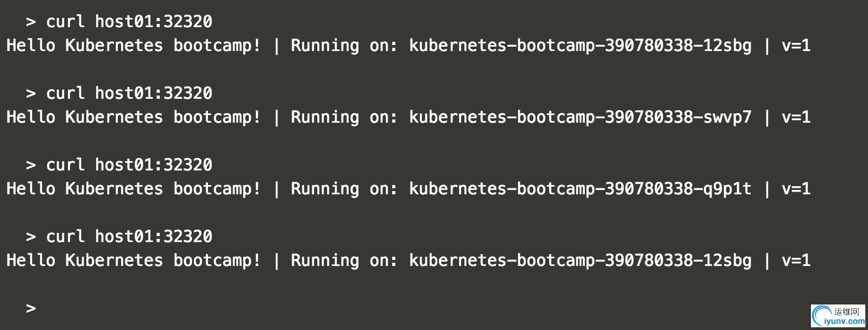Click v=1 in the last output line
Image resolution: width=868 pixels, height=330 pixels.
coord(796,261)
